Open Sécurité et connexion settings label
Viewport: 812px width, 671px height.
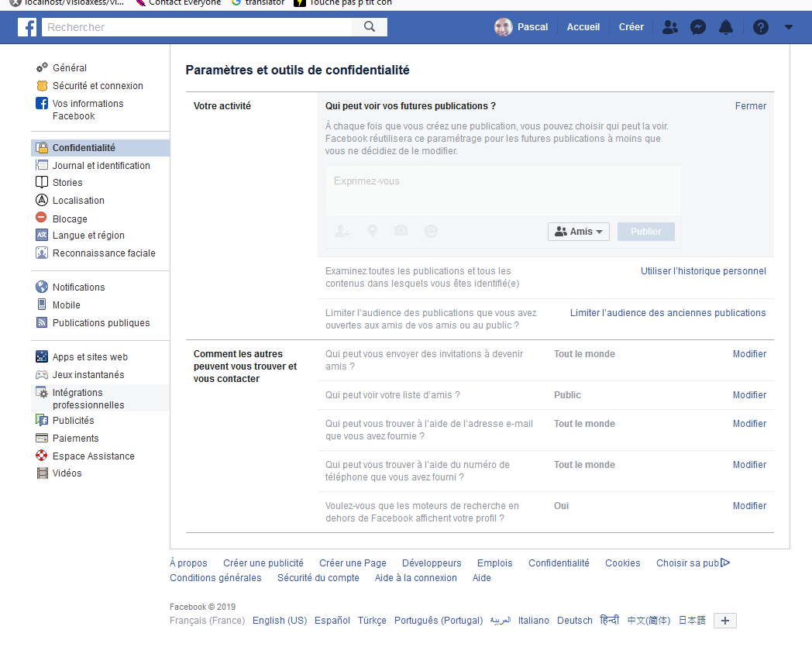coord(98,85)
